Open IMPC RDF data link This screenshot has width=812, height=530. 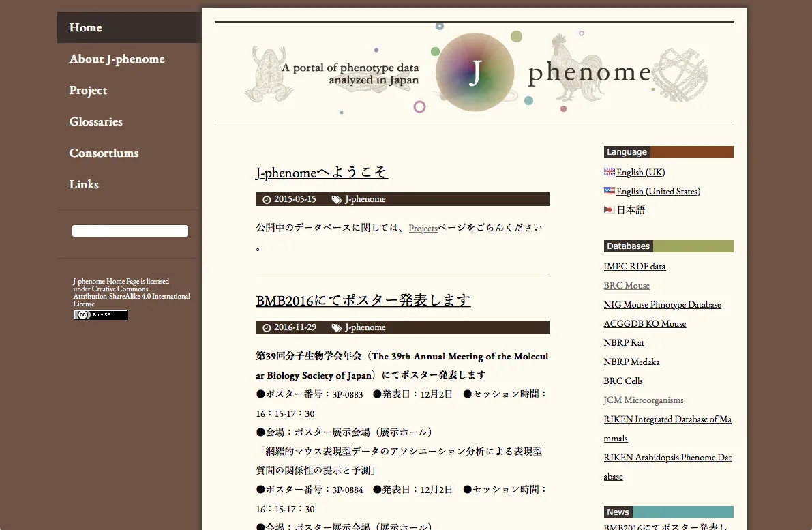634,266
